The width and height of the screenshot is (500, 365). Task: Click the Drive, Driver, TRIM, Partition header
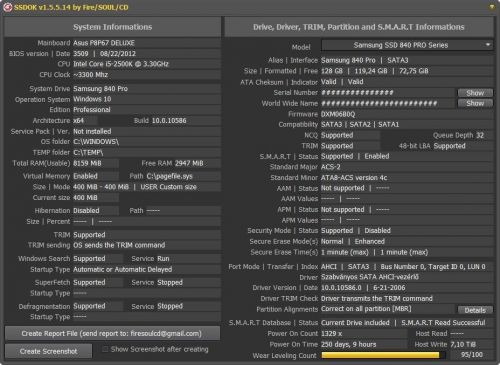pos(359,27)
